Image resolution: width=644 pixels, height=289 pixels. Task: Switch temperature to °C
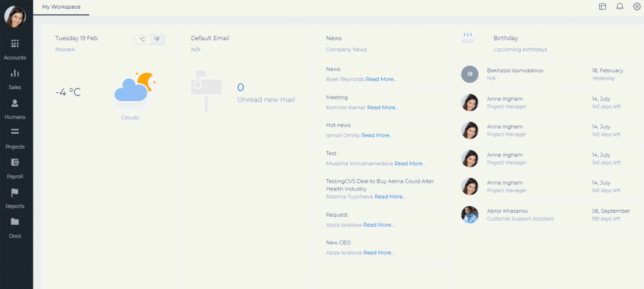(x=142, y=40)
